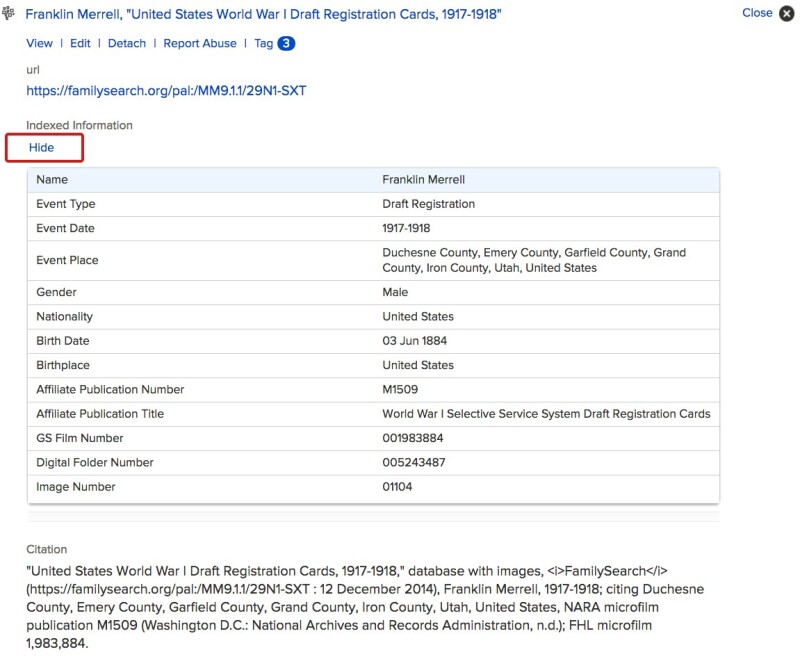Click the Birthplace value United States
Image resolution: width=800 pixels, height=668 pixels.
418,365
